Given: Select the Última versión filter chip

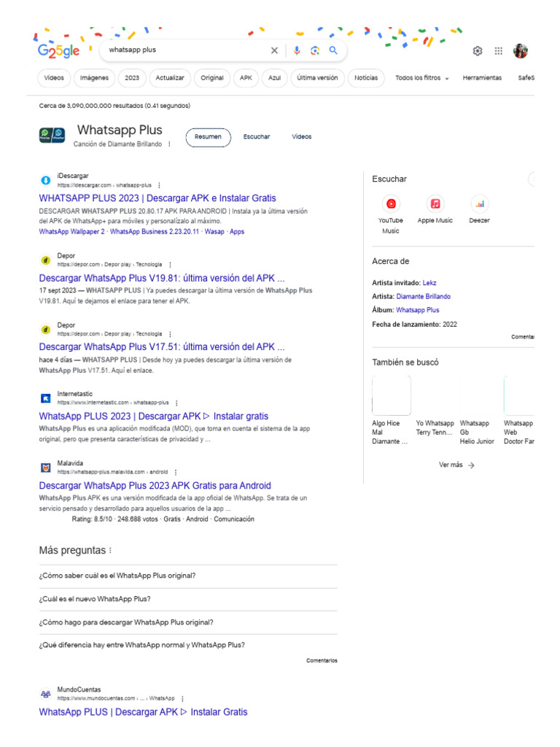Looking at the screenshot, I should (x=317, y=78).
